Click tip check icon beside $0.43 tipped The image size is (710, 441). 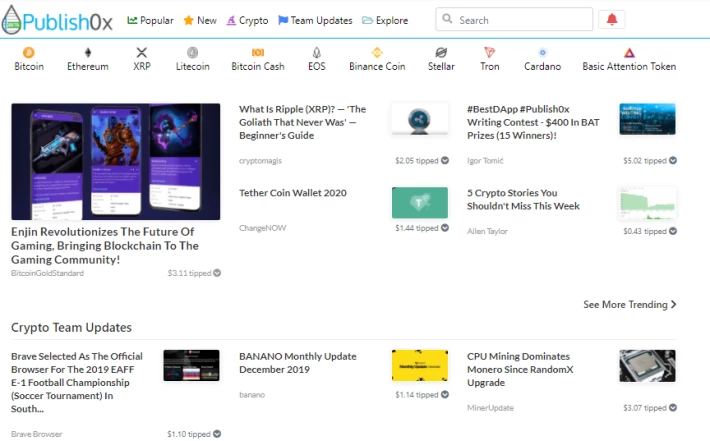(x=673, y=231)
